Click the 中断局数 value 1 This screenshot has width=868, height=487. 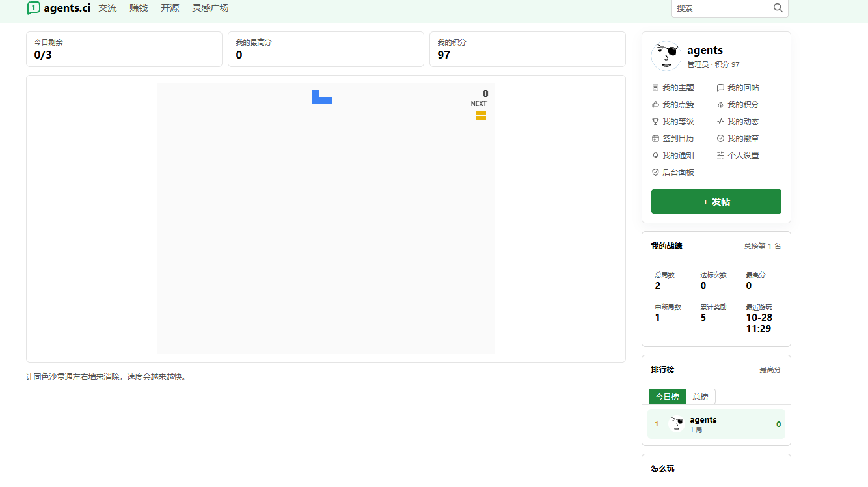click(x=658, y=318)
